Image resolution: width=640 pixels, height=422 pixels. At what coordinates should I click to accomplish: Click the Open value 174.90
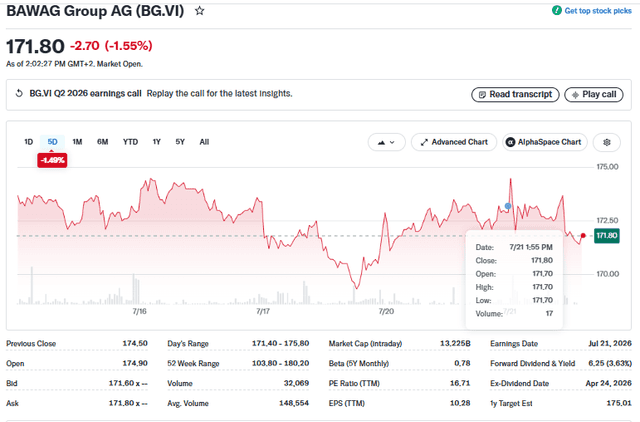coord(135,363)
